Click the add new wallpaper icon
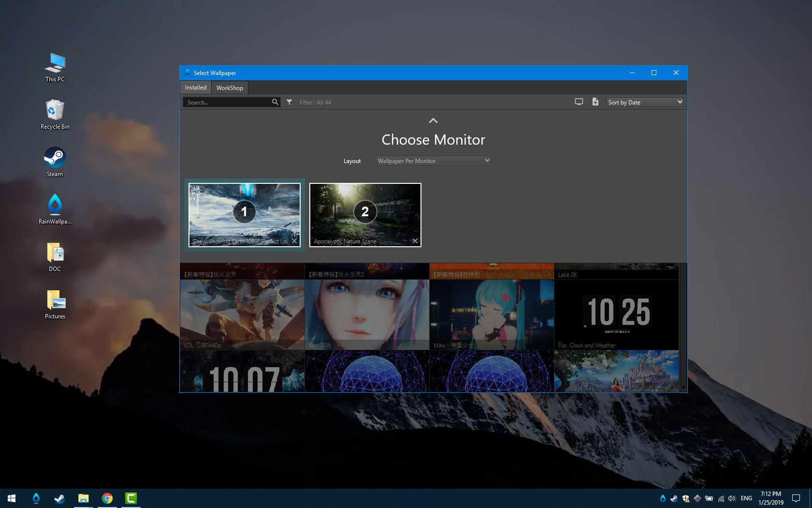The image size is (812, 508). 595,102
